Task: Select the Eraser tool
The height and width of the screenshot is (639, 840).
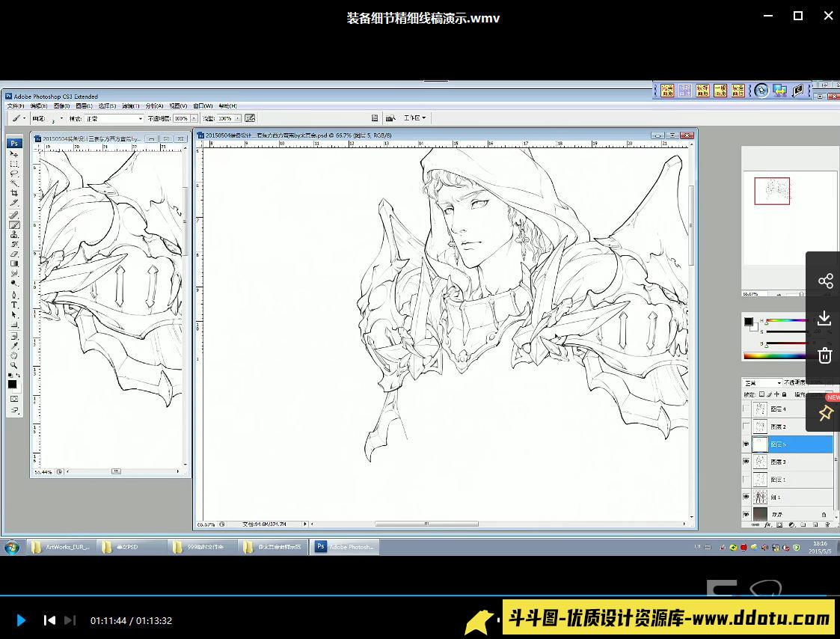Action: click(x=14, y=254)
